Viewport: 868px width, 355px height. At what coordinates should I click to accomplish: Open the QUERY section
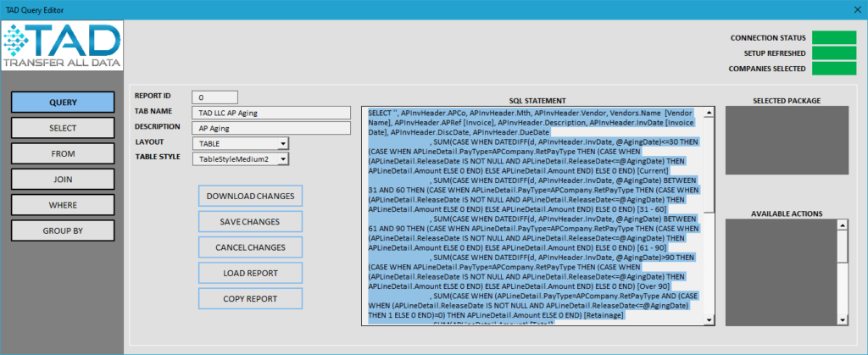click(x=63, y=103)
